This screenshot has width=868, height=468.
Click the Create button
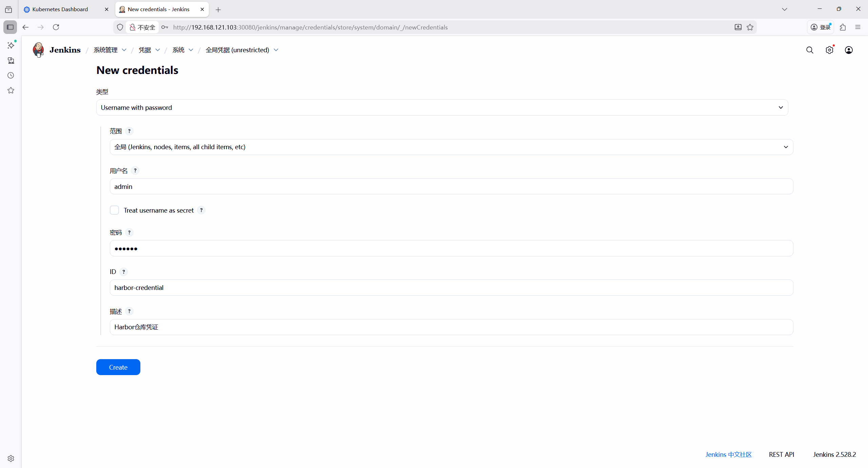(118, 367)
